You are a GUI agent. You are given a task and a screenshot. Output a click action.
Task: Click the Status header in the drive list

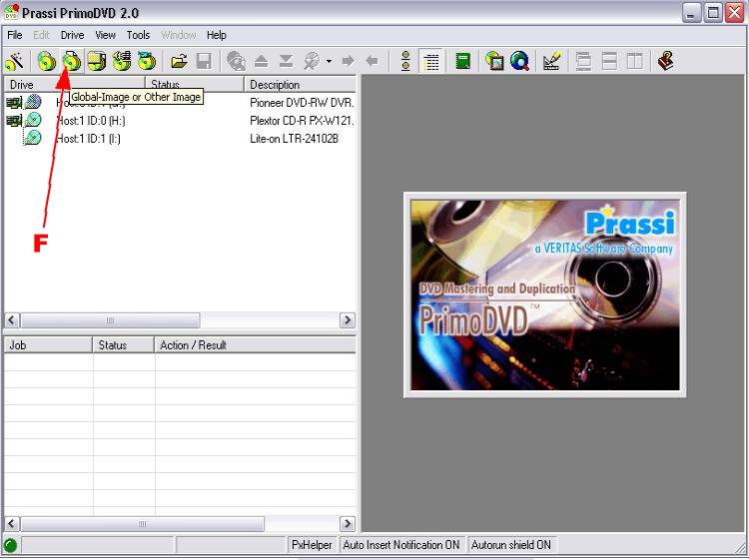click(x=195, y=85)
